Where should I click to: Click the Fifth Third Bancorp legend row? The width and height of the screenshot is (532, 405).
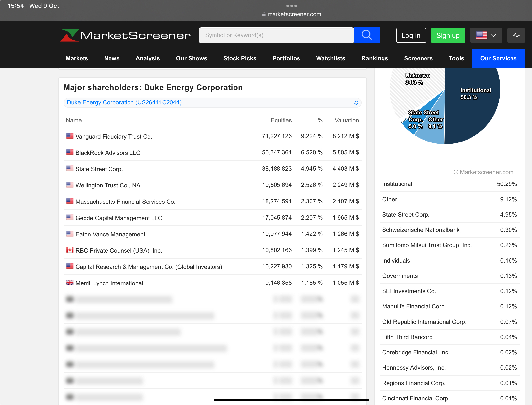pyautogui.click(x=449, y=337)
